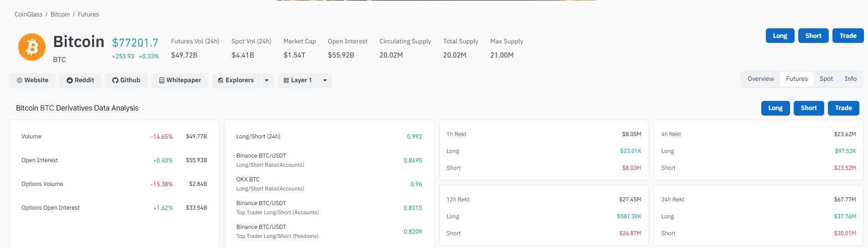The height and width of the screenshot is (248, 868).
Task: Switch to the Overview tab
Action: click(x=760, y=79)
